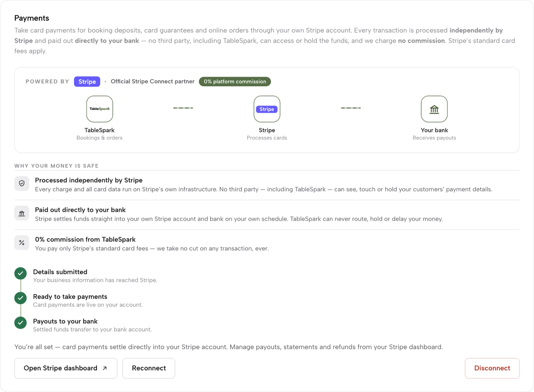Click the green check for Payouts to your bank
The height and width of the screenshot is (392, 534).
(21, 323)
